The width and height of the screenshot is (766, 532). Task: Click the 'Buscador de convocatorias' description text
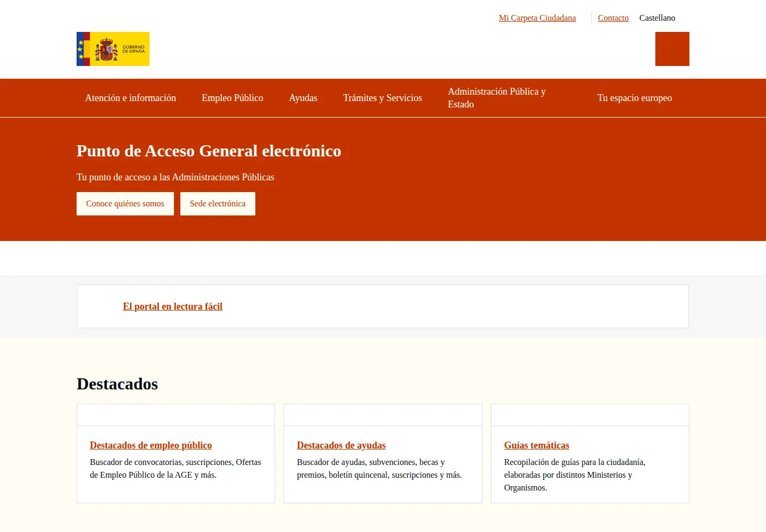176,469
